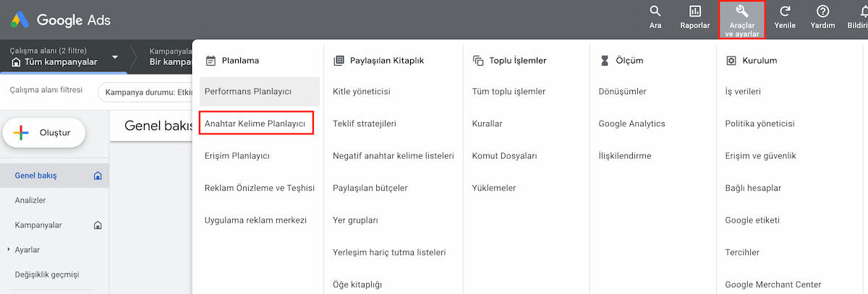
Task: Open Google etiketi
Action: pyautogui.click(x=752, y=220)
